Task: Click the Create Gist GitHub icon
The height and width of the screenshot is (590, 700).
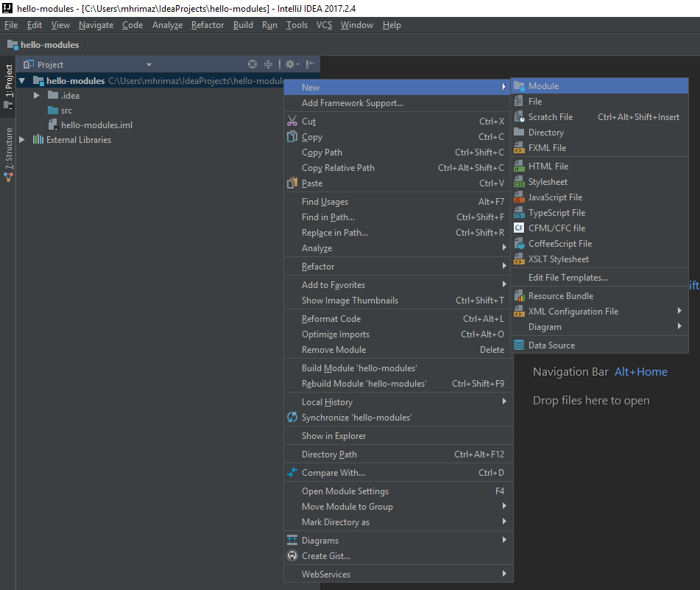Action: [x=292, y=556]
